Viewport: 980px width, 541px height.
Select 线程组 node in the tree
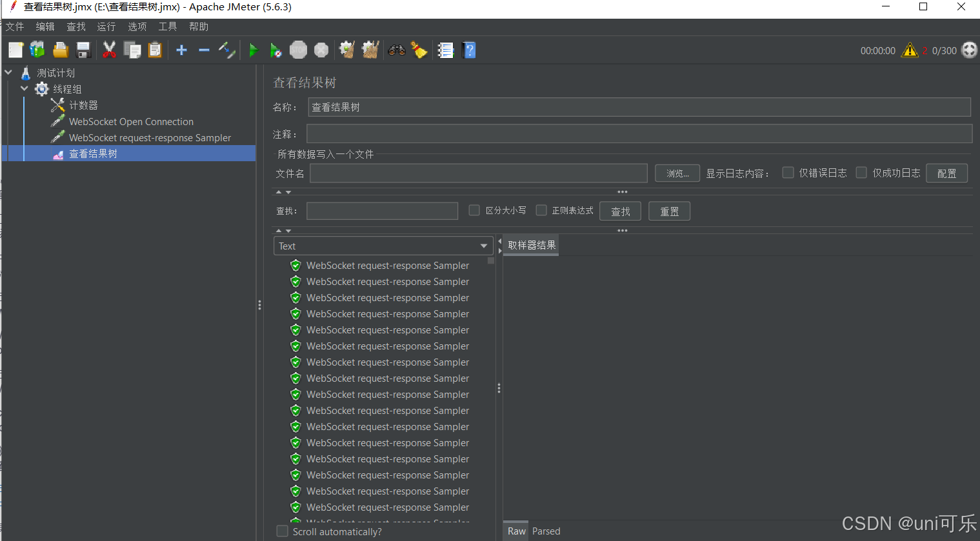(x=67, y=89)
